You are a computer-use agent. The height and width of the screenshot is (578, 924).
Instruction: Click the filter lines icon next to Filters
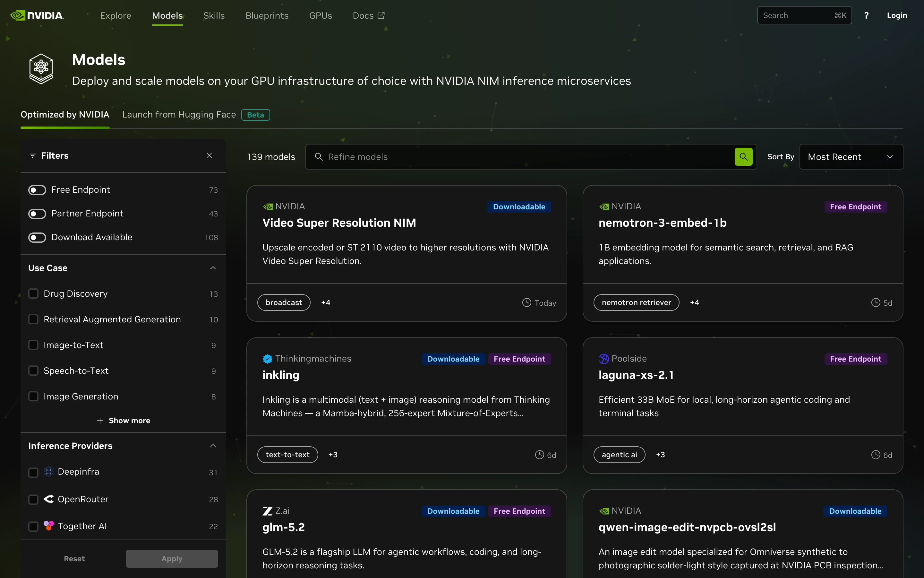[x=33, y=156]
